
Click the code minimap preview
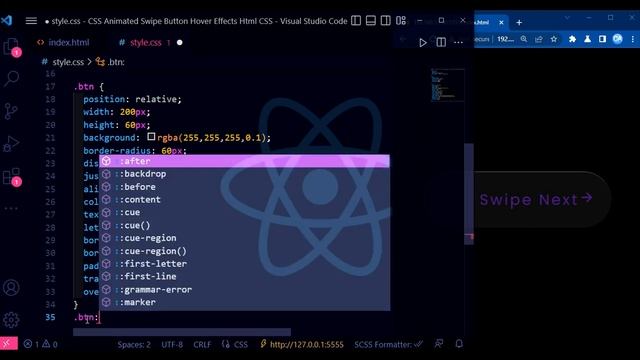click(447, 85)
